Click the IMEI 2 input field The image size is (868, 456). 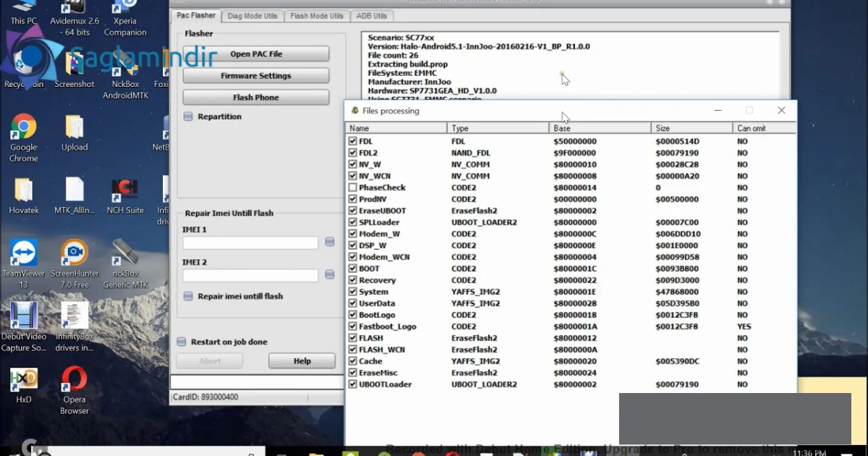click(x=250, y=276)
